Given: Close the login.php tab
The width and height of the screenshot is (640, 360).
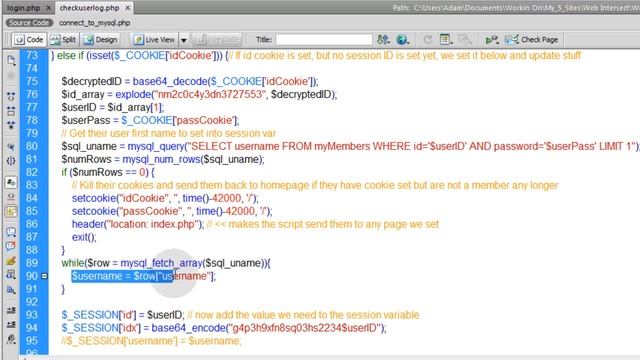Looking at the screenshot, I should click(48, 8).
